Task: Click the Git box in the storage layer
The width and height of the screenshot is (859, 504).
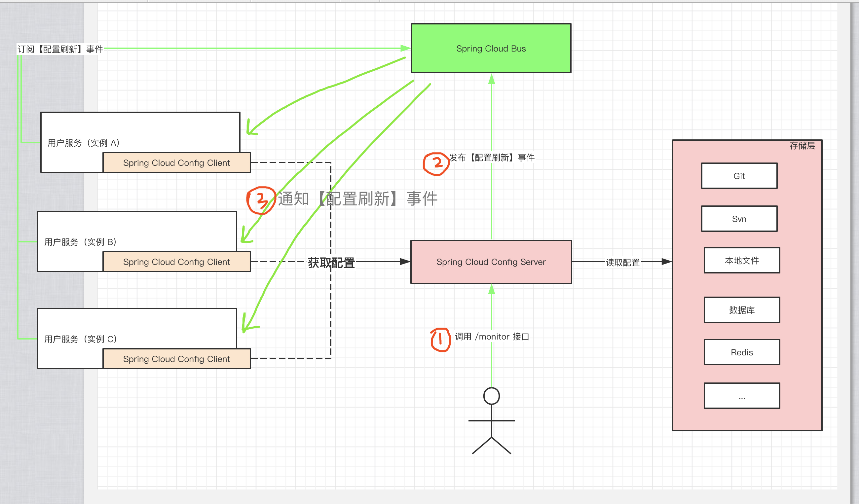Action: tap(739, 176)
